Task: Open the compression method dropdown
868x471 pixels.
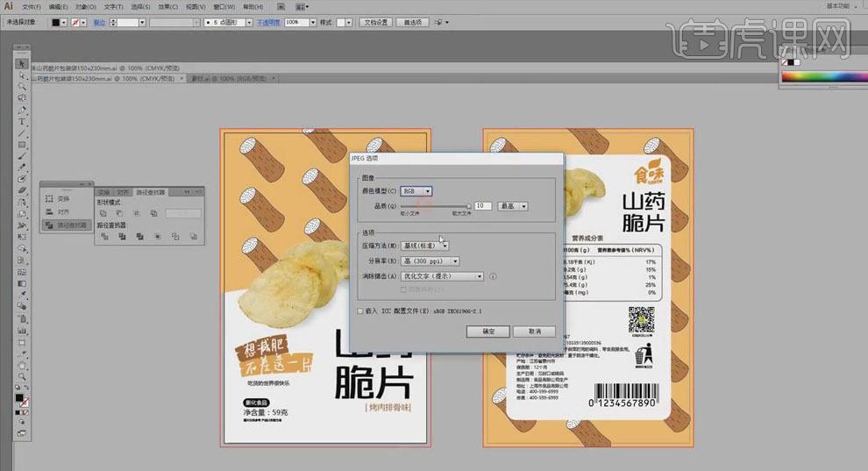Action: (424, 246)
